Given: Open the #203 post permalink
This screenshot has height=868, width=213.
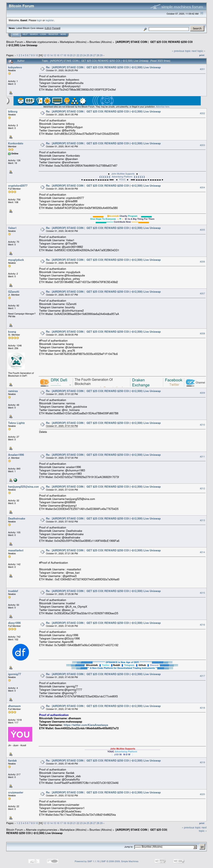Looking at the screenshot, I should [202, 145].
